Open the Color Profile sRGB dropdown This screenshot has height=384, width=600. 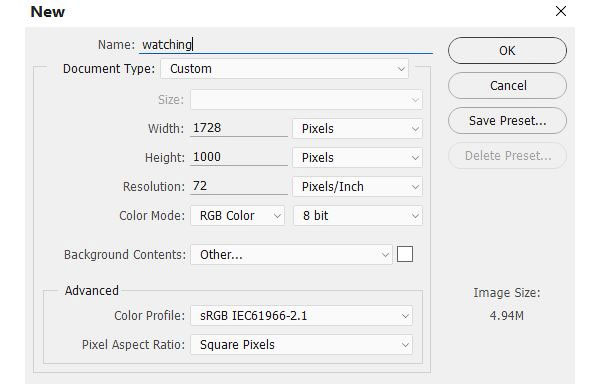[302, 316]
